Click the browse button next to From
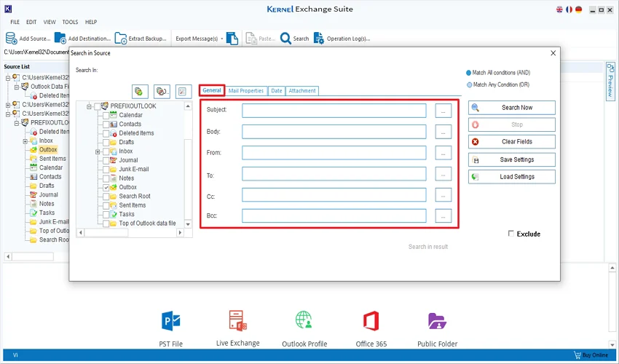Image resolution: width=619 pixels, height=364 pixels. click(443, 153)
